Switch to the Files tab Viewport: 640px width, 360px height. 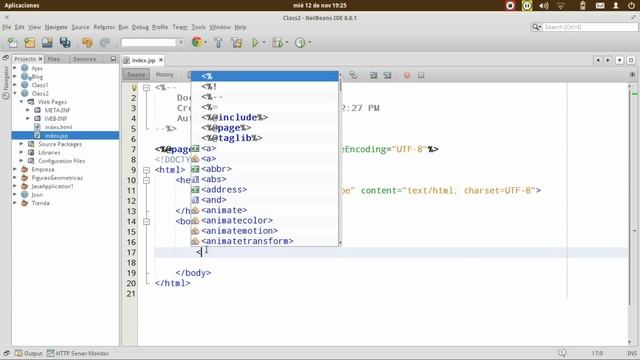point(54,59)
